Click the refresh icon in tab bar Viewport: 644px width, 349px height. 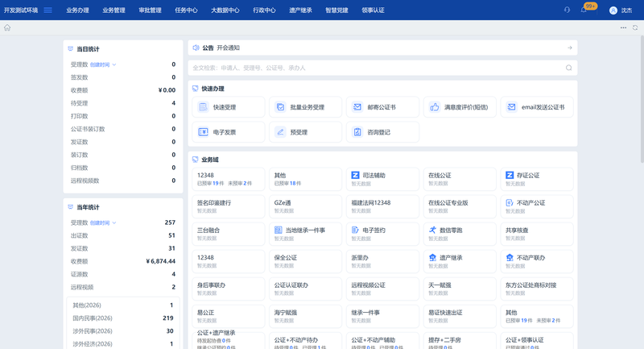pyautogui.click(x=635, y=27)
